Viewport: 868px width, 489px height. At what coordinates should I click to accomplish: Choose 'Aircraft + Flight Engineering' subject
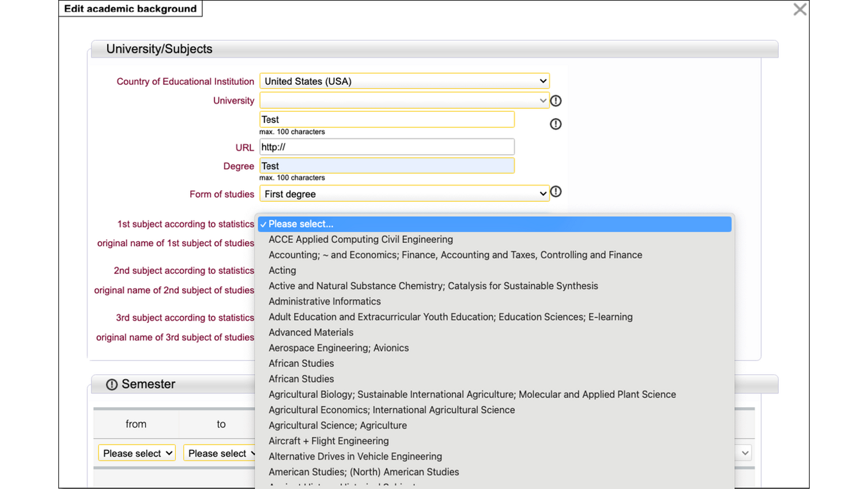coord(329,441)
